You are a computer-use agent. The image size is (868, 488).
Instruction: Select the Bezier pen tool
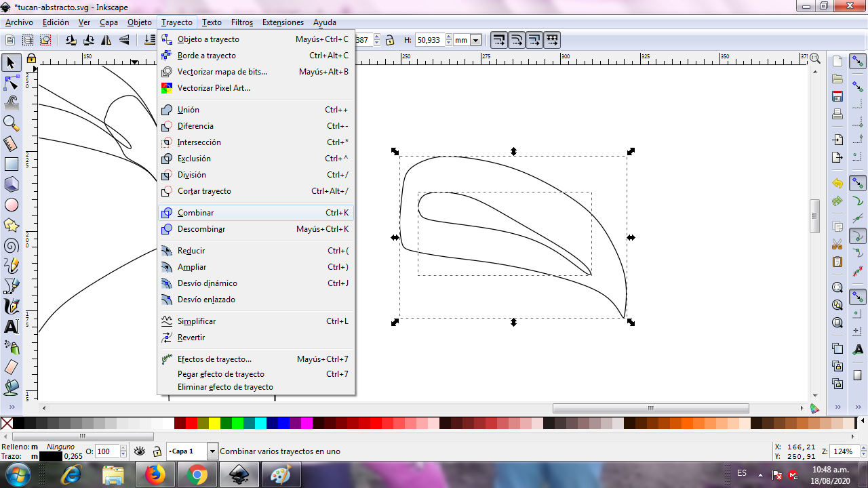[11, 286]
